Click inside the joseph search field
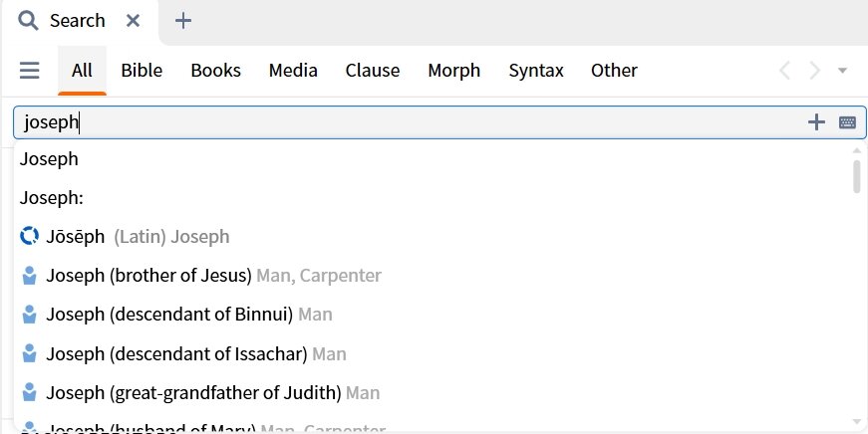The width and height of the screenshot is (868, 434). [410, 122]
